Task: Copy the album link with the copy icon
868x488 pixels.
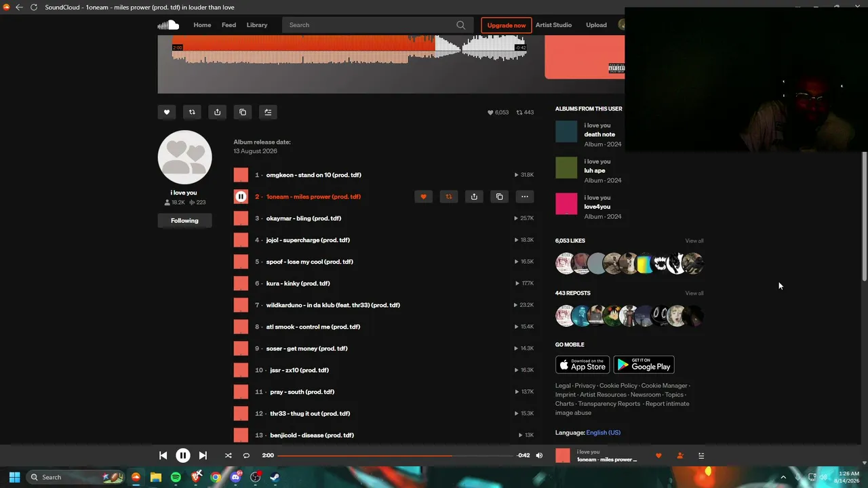Action: (243, 113)
